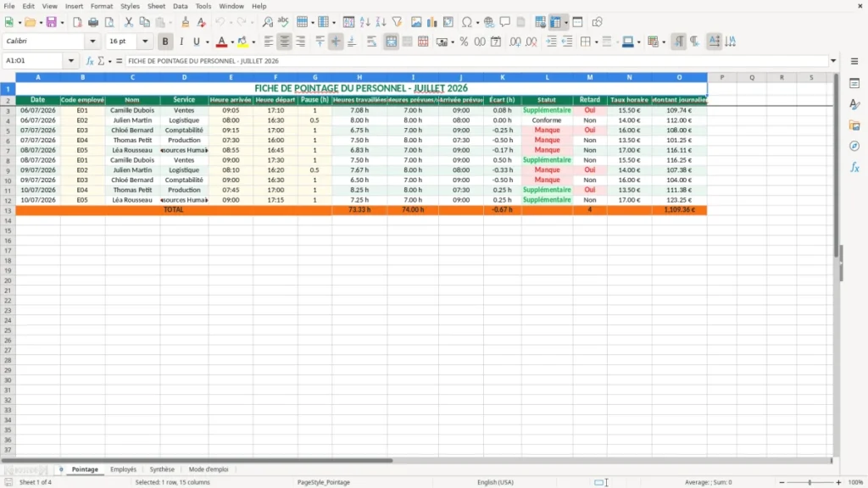This screenshot has height=488, width=868.
Task: Click the horizontal scrollbar
Action: coord(197,460)
